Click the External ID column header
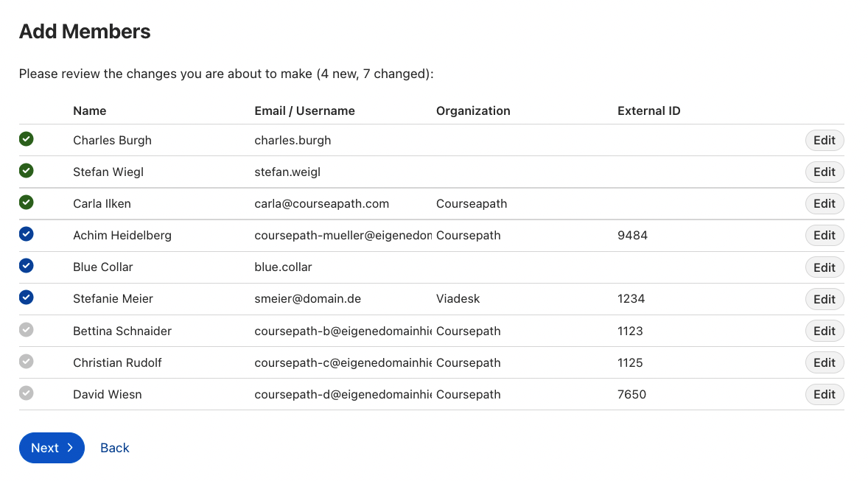This screenshot has height=481, width=868. click(648, 111)
